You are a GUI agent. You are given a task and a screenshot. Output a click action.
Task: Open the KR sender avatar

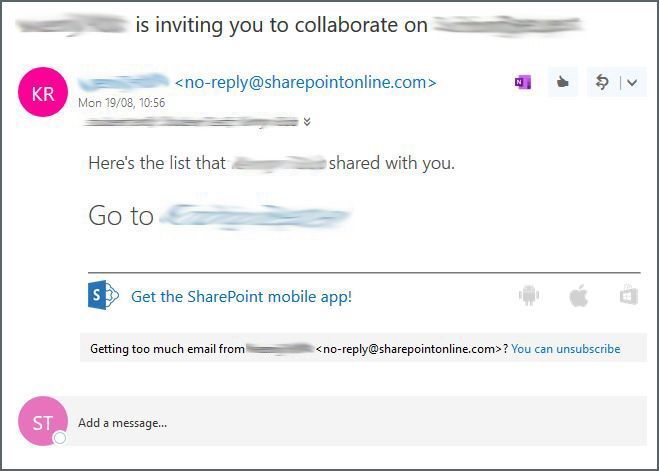pyautogui.click(x=43, y=94)
